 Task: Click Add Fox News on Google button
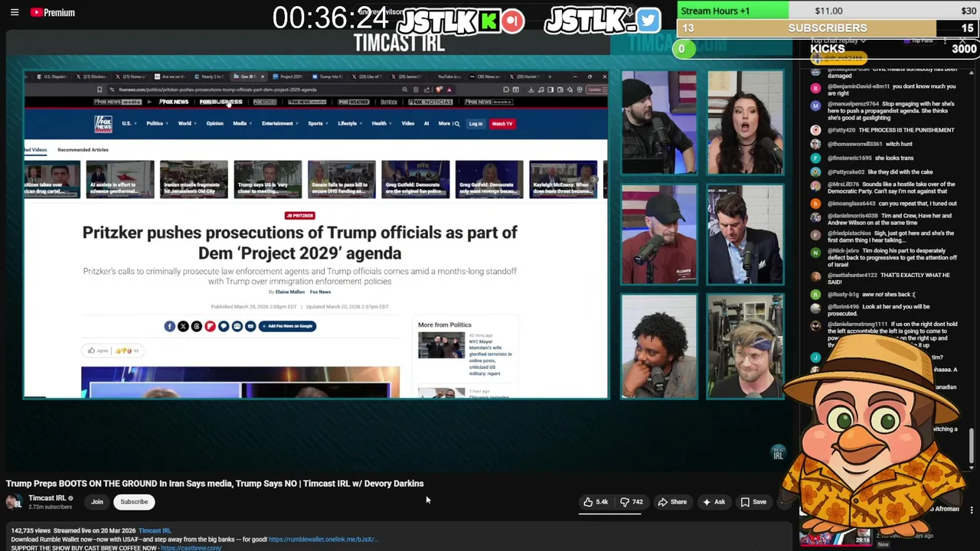(287, 326)
